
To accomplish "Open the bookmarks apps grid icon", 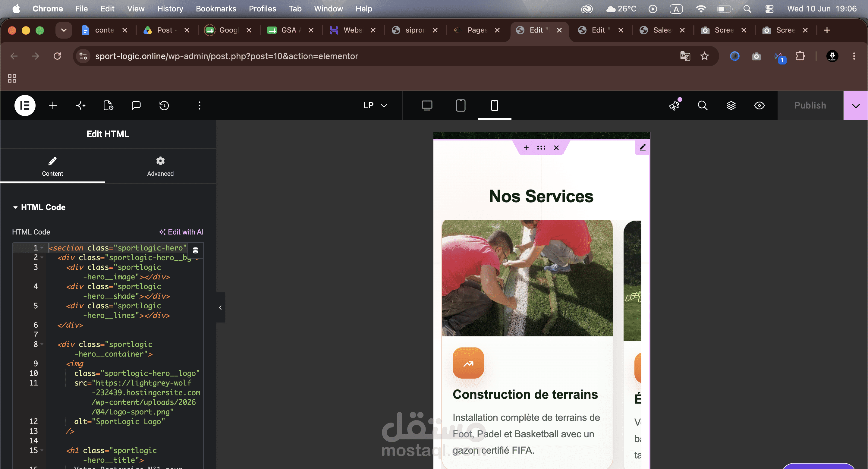I will 12,78.
